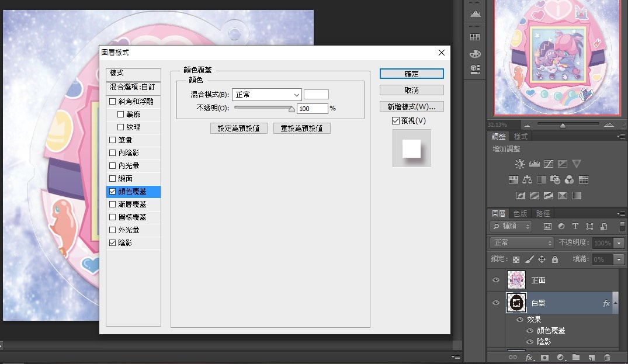Open 混合模式 dropdown in dialog
Viewport: 628px width, 364px height.
[x=267, y=95]
